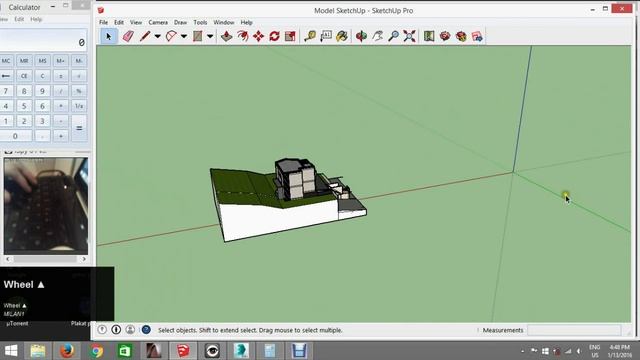The width and height of the screenshot is (640, 360).
Task: Open the Add Location map tool
Action: pyautogui.click(x=429, y=36)
